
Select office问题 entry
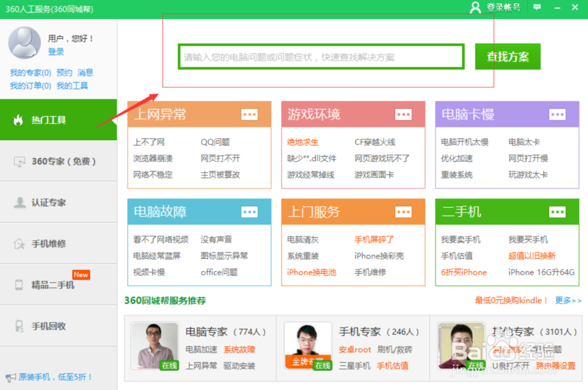(219, 273)
